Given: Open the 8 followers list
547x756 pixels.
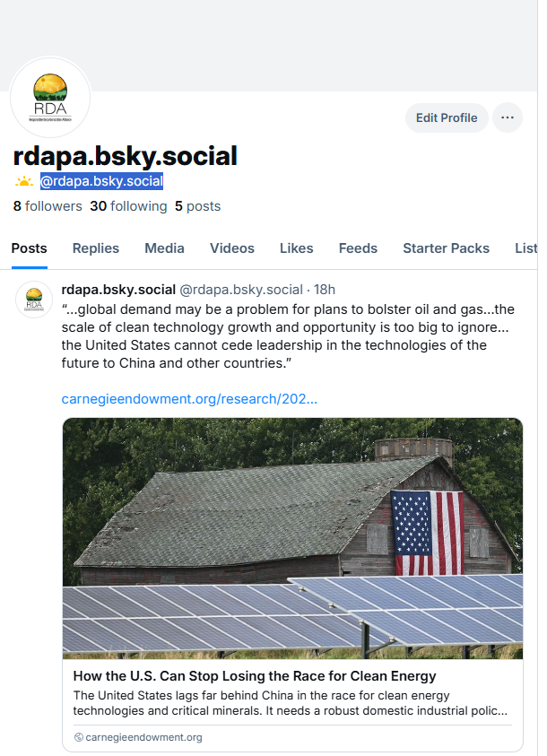Looking at the screenshot, I should pos(48,206).
